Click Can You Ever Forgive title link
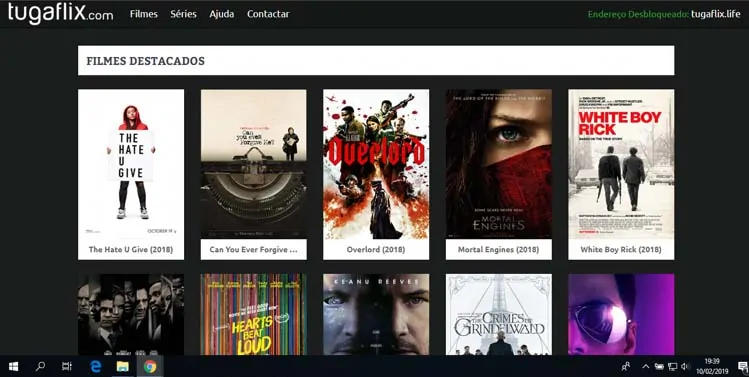749x377 pixels. (x=254, y=249)
